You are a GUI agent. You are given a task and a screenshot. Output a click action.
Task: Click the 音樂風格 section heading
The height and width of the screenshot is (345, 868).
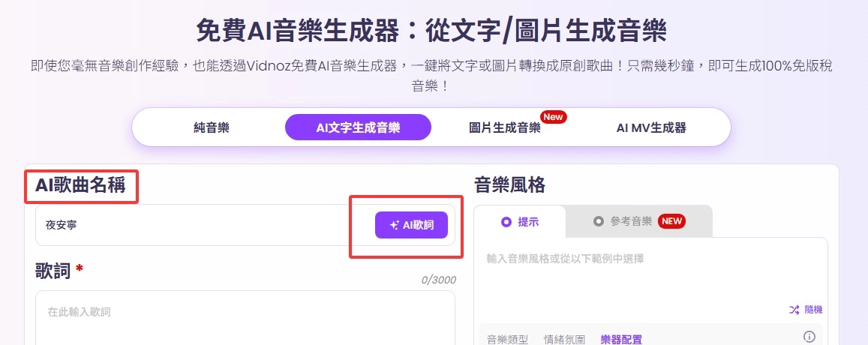click(x=509, y=184)
